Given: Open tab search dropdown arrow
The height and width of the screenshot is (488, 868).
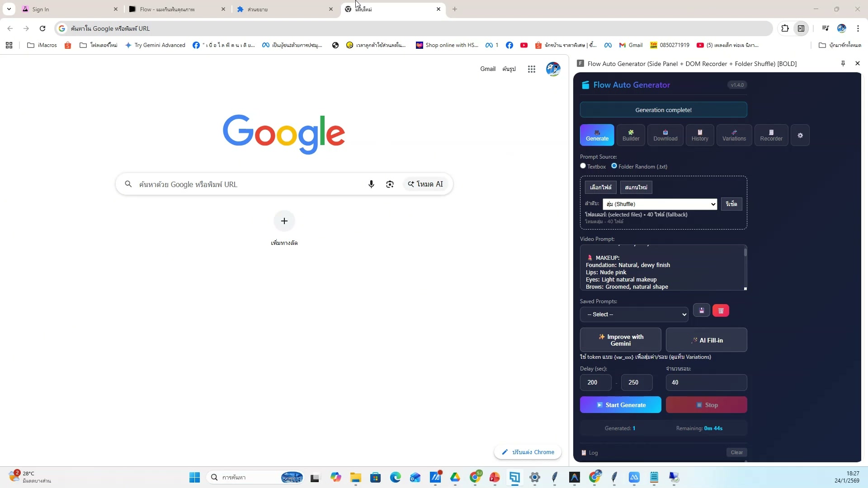Looking at the screenshot, I should pos(9,9).
